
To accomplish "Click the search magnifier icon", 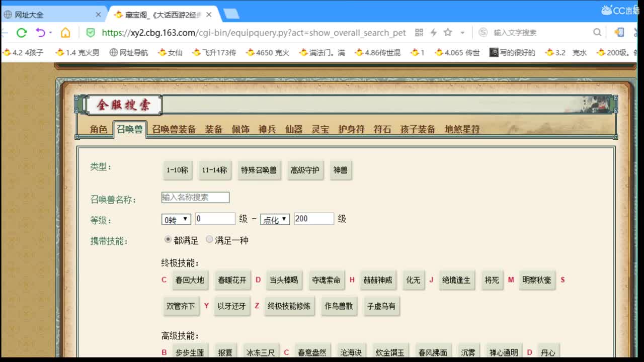I will 597,33.
